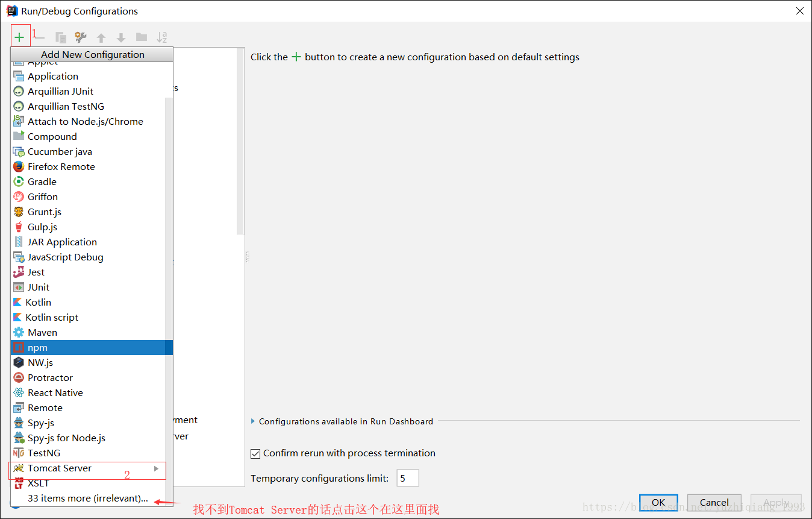The width and height of the screenshot is (812, 519).
Task: Select the Jest icon
Action: (x=19, y=272)
